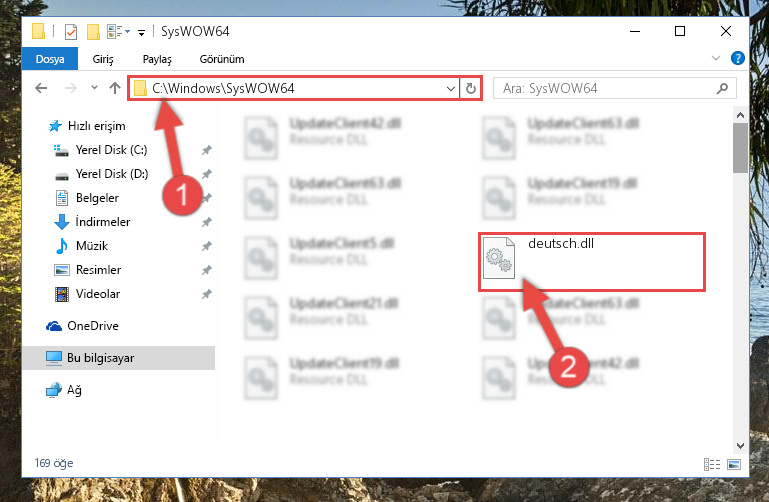This screenshot has height=502, width=769.
Task: Expand the ribbon with the chevron
Action: [716, 58]
